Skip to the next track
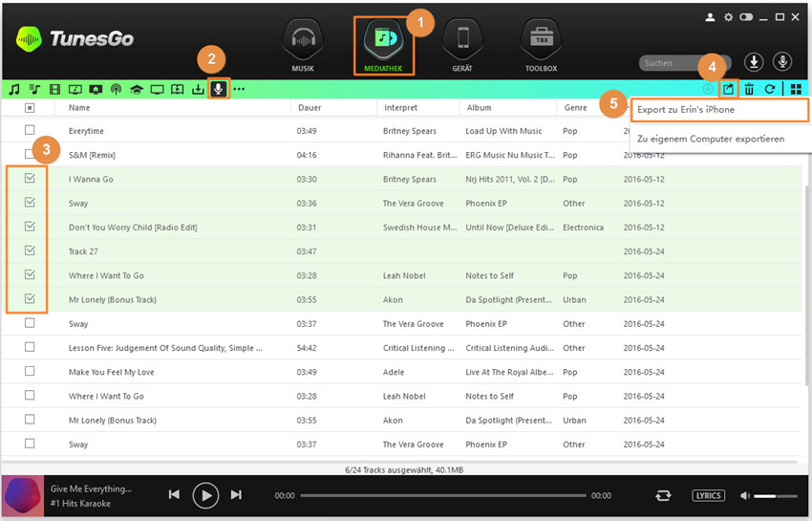Viewport: 812px width, 521px height. click(236, 495)
